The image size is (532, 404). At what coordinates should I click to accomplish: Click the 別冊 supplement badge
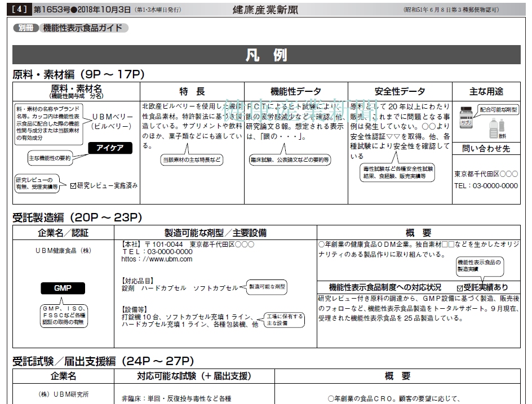[x=26, y=28]
